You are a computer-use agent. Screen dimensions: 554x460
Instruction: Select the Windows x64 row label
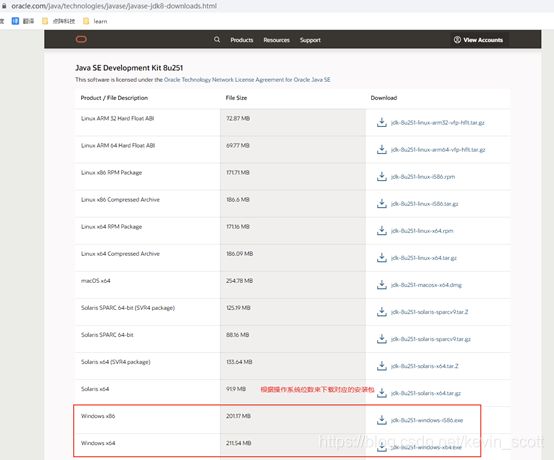click(x=98, y=443)
